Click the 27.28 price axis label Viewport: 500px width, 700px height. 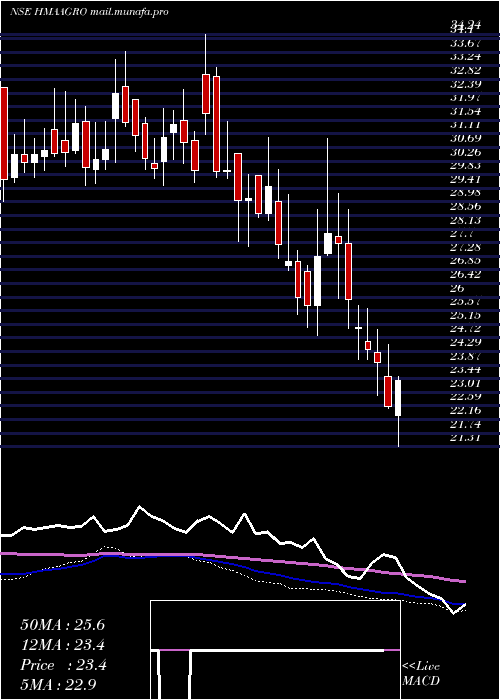[x=465, y=247]
